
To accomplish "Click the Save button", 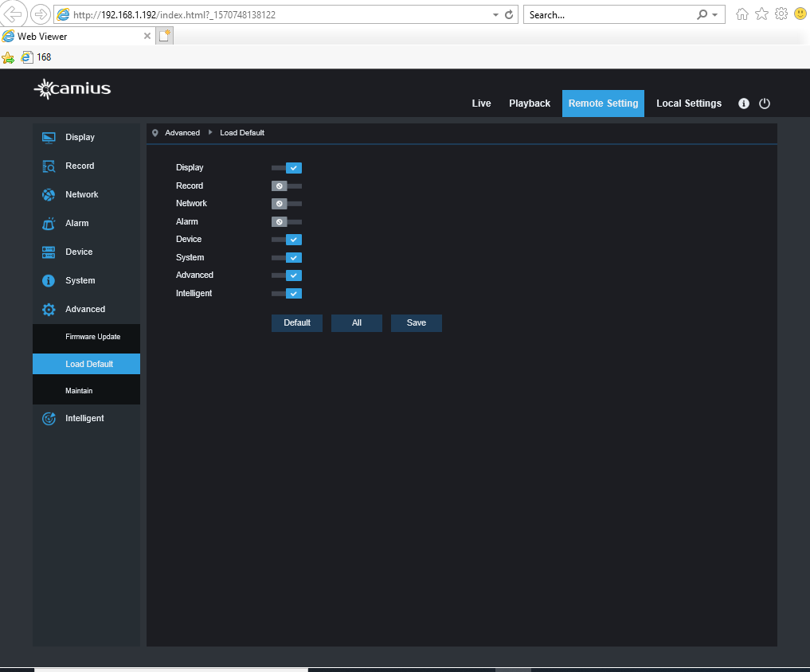I will [x=416, y=322].
